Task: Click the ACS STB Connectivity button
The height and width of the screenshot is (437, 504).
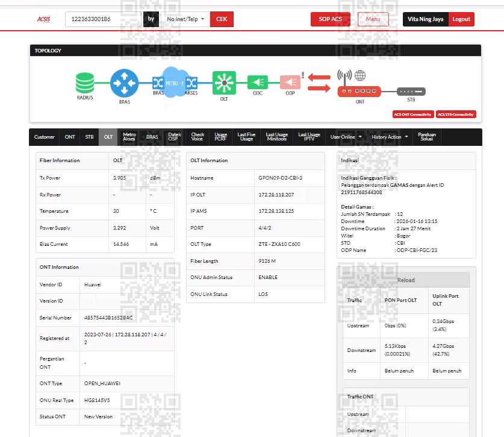Action: [456, 115]
